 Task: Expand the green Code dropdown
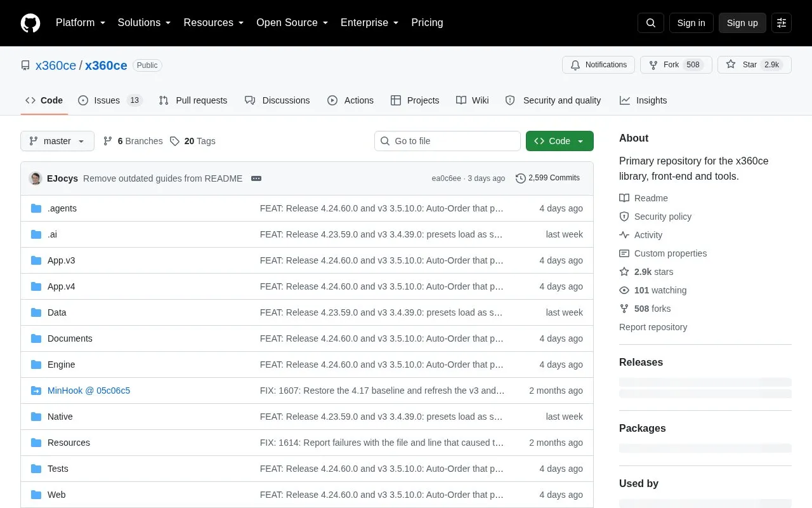[x=560, y=141]
